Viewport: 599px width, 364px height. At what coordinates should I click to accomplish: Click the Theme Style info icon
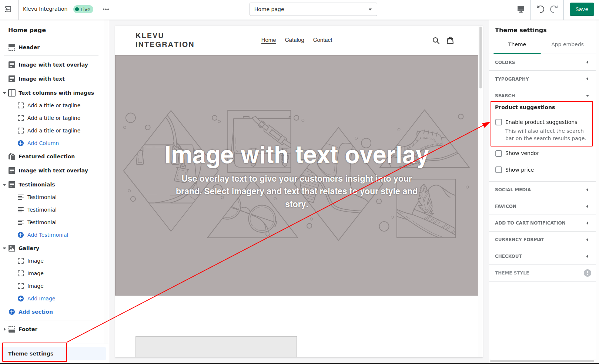point(587,273)
